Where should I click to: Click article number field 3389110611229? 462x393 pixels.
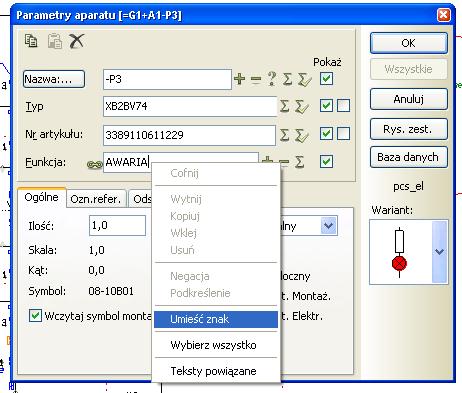[x=189, y=135]
